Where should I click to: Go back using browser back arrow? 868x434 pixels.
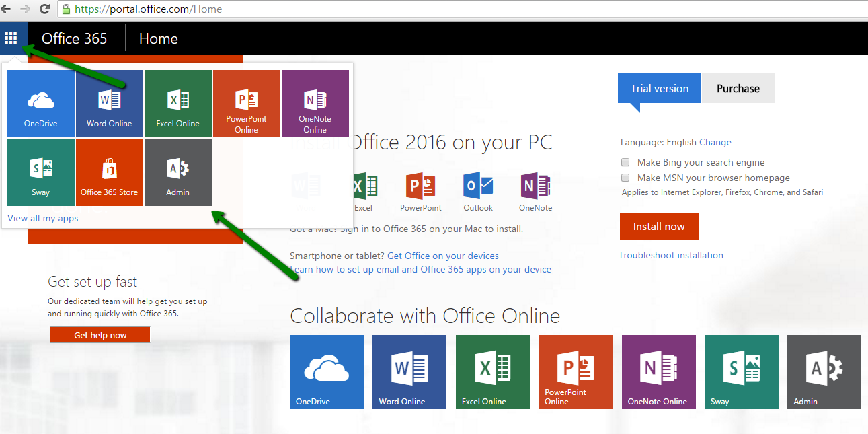[6, 9]
